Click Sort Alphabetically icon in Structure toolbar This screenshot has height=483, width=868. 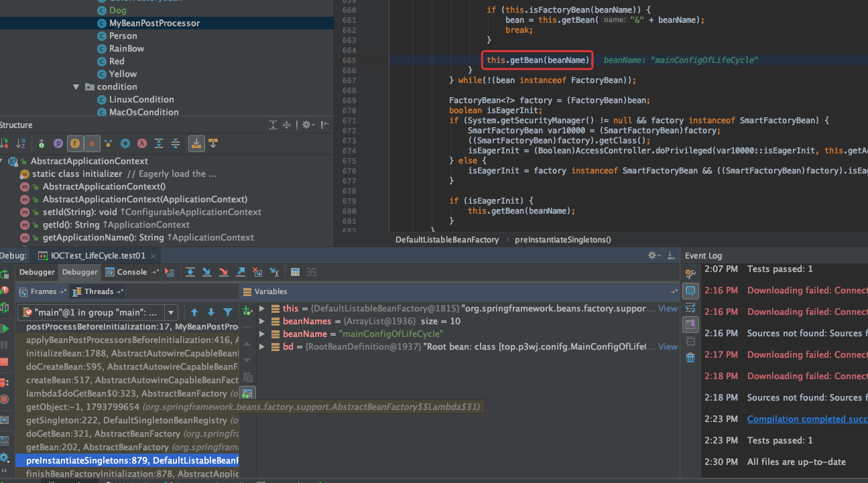coord(21,143)
